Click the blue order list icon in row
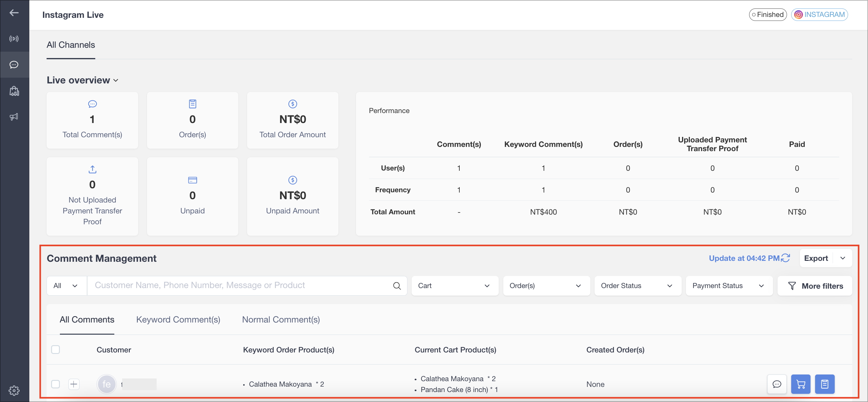The height and width of the screenshot is (402, 868). [824, 384]
